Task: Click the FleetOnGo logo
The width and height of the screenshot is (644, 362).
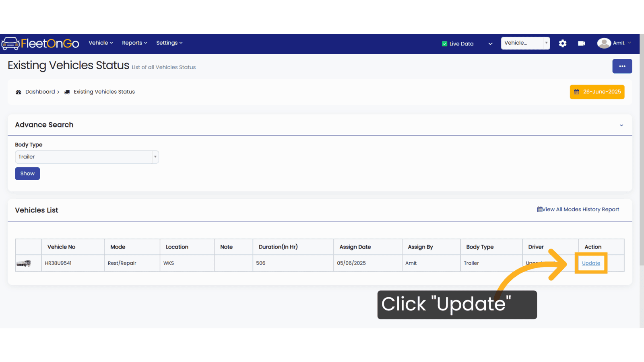Action: (40, 43)
